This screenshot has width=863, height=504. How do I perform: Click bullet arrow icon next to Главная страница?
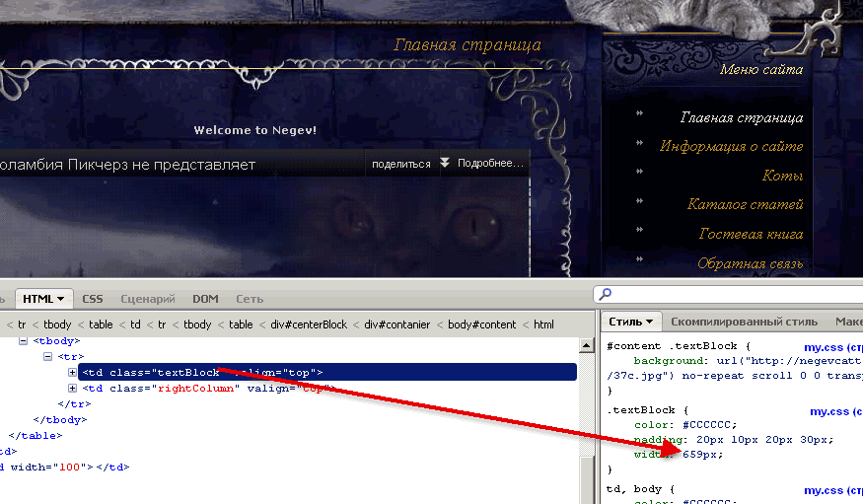tap(640, 113)
